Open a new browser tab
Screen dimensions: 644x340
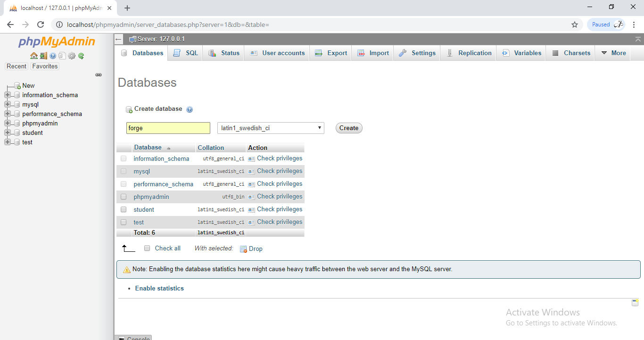[x=127, y=8]
